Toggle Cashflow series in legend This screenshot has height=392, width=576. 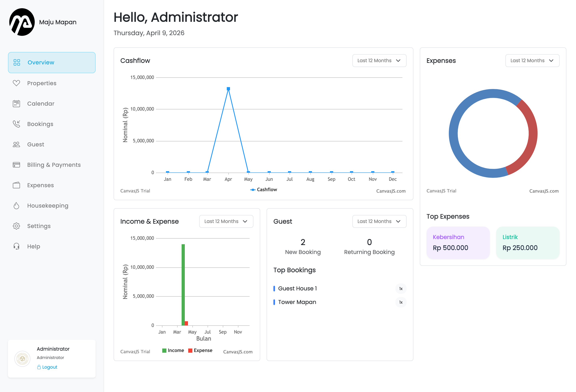[x=264, y=190]
